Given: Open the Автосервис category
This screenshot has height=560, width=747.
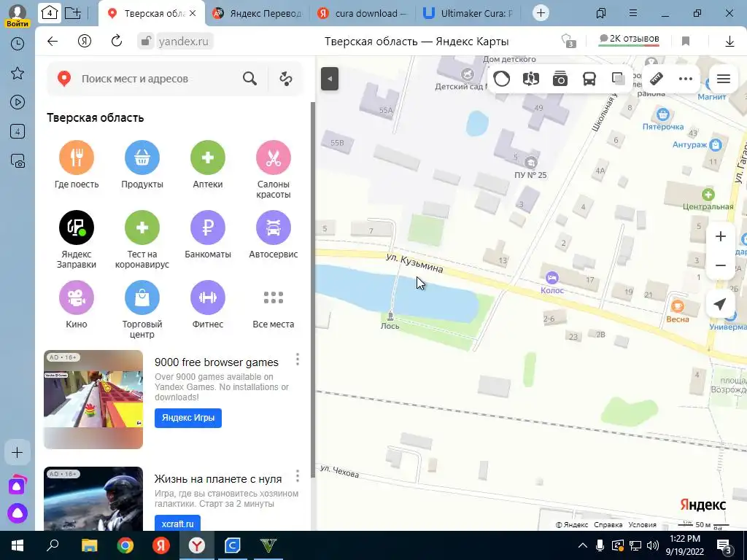Looking at the screenshot, I should pyautogui.click(x=274, y=235).
